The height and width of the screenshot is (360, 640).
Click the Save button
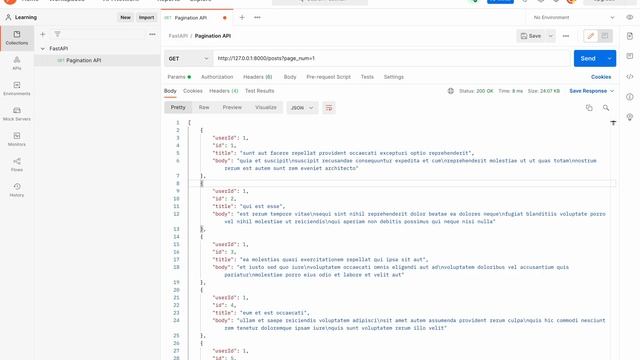click(x=531, y=36)
